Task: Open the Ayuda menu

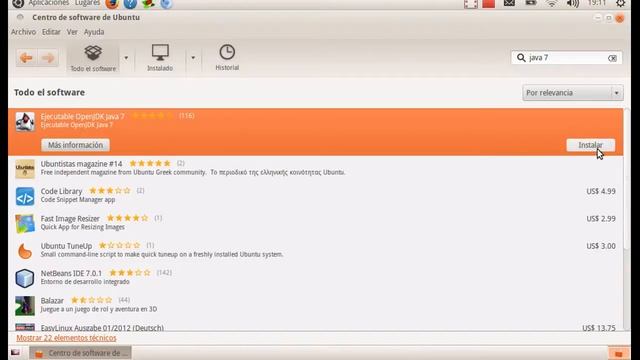Action: tap(94, 32)
